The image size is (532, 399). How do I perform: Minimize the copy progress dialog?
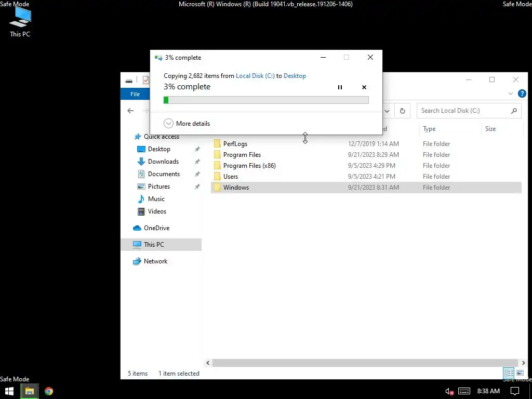[323, 57]
